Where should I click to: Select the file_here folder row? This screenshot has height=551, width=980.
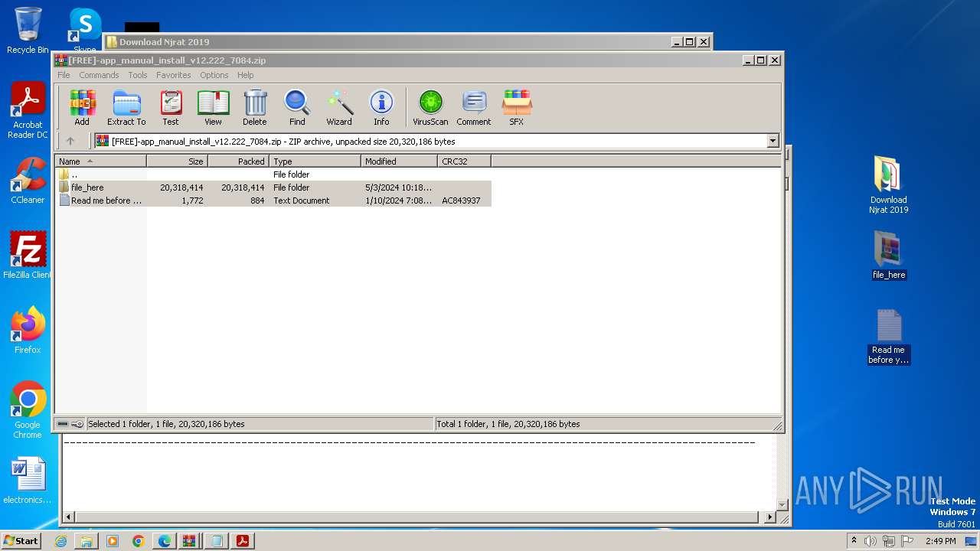pos(273,187)
